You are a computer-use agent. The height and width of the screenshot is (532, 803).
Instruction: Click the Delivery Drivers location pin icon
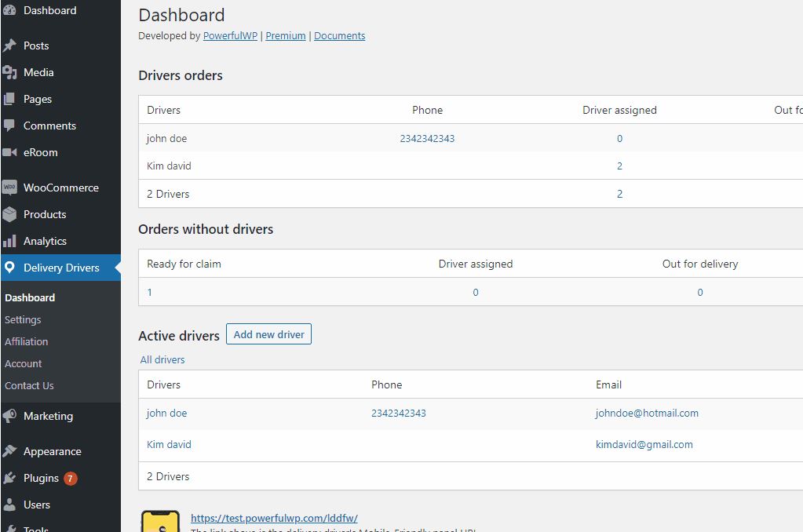point(9,268)
